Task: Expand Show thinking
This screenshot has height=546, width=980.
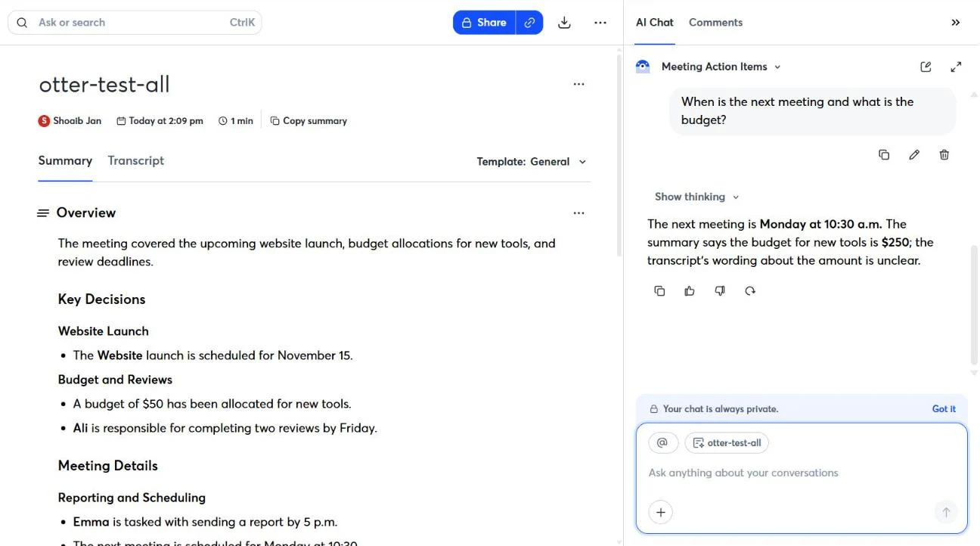Action: (x=696, y=197)
